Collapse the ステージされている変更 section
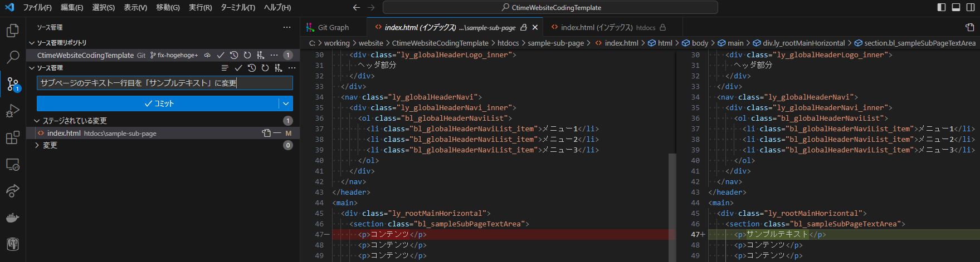980x262 pixels. coord(37,121)
